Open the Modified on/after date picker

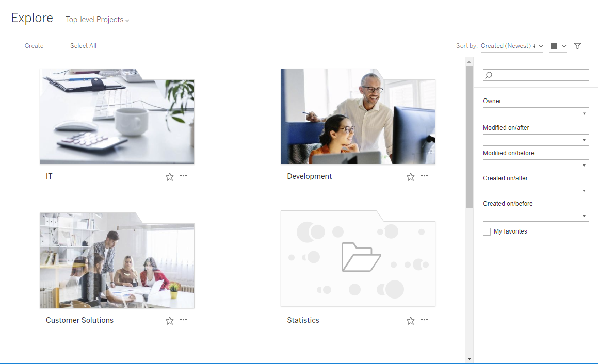tap(584, 140)
